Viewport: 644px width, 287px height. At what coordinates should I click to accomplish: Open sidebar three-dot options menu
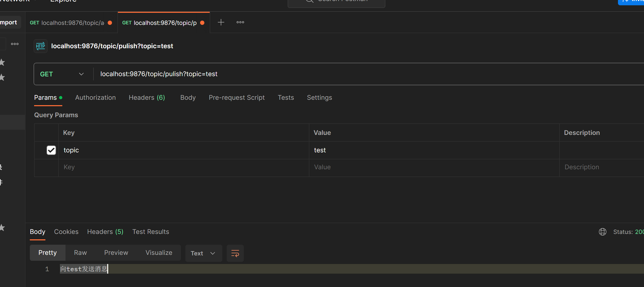[x=15, y=44]
